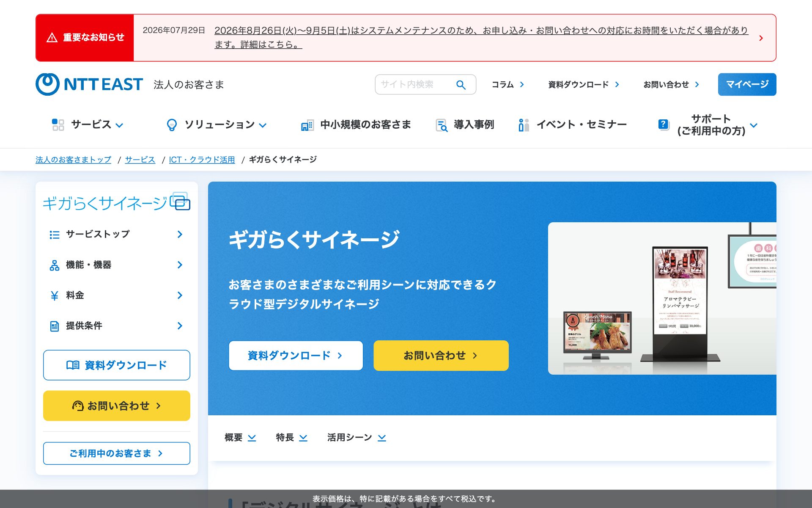Click the list icon beside サービストップ
The width and height of the screenshot is (812, 508).
(54, 235)
